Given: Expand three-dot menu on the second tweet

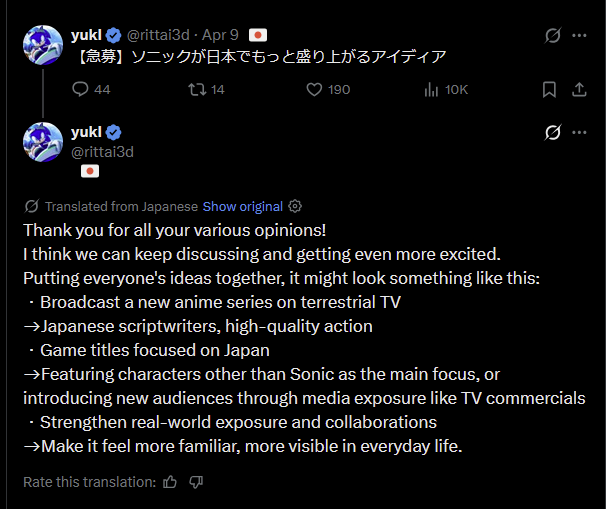Looking at the screenshot, I should click(x=579, y=132).
